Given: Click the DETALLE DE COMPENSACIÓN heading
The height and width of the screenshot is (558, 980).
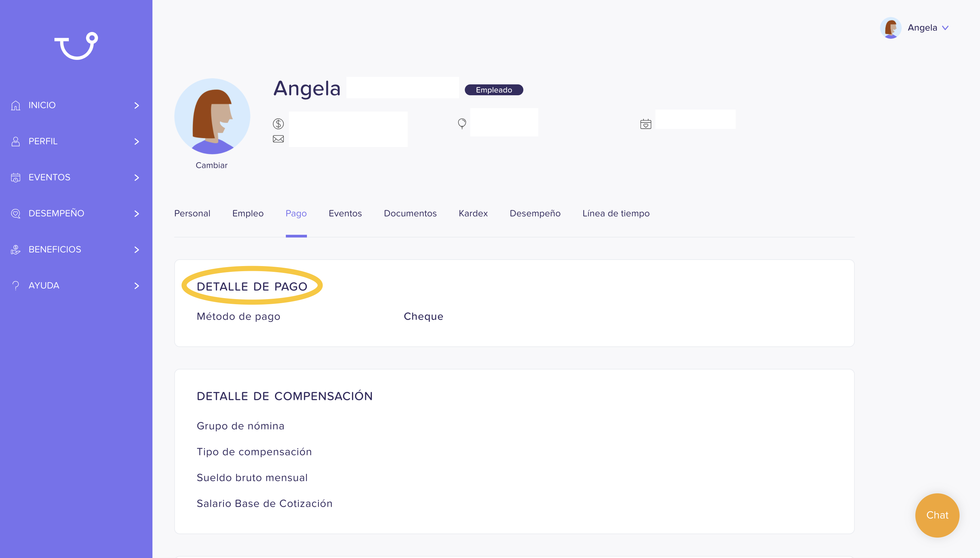Looking at the screenshot, I should (284, 396).
